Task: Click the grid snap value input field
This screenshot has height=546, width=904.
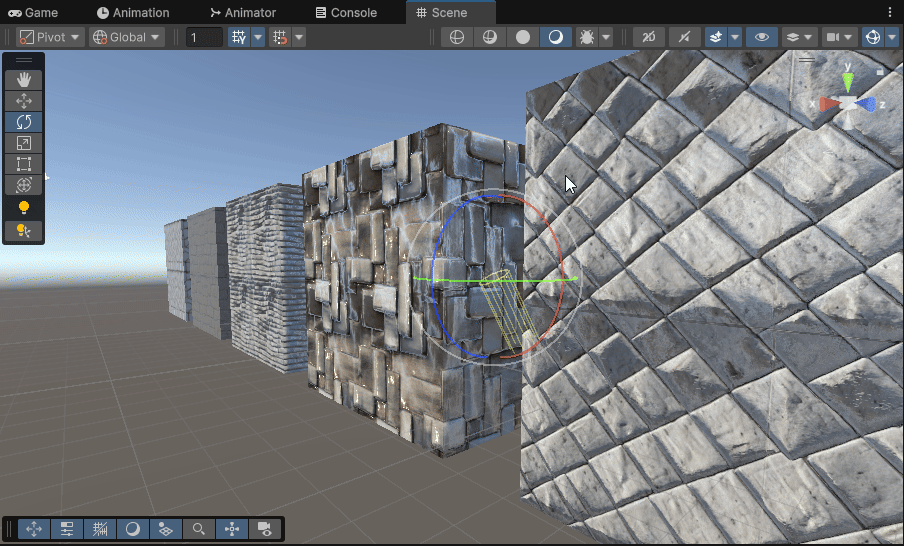Action: [204, 37]
